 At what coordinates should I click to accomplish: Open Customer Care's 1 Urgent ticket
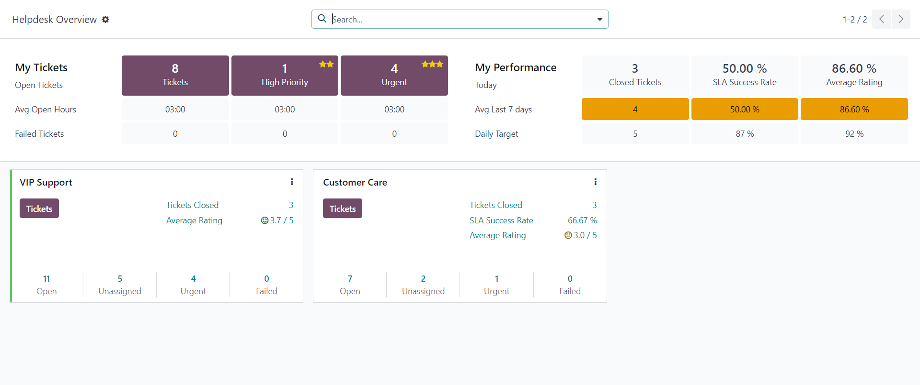pyautogui.click(x=496, y=285)
